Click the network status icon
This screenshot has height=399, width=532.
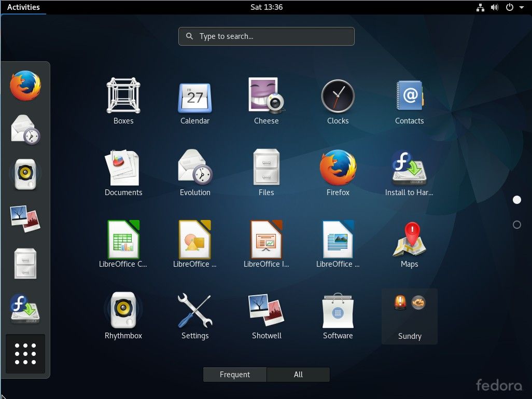pyautogui.click(x=480, y=7)
